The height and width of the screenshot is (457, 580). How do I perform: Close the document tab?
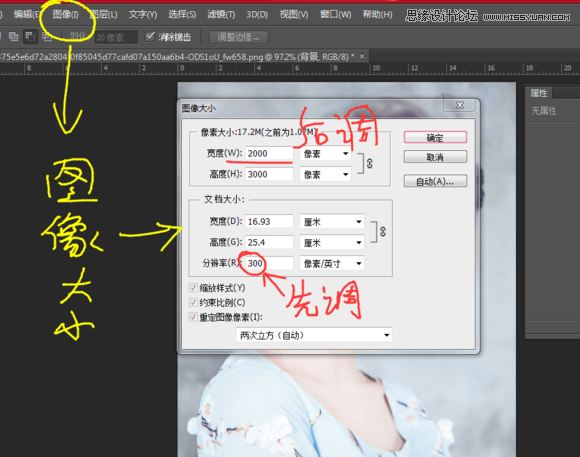362,56
